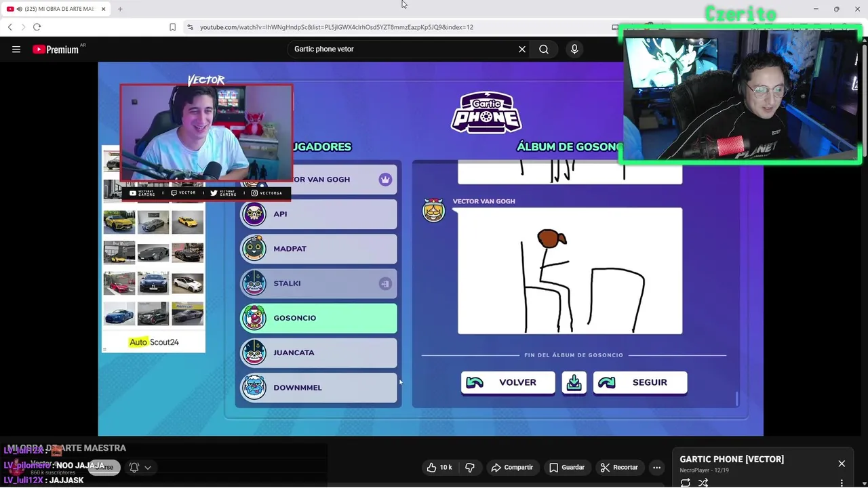This screenshot has width=868, height=488.
Task: Click the JAJJASK chat message
Action: click(66, 480)
